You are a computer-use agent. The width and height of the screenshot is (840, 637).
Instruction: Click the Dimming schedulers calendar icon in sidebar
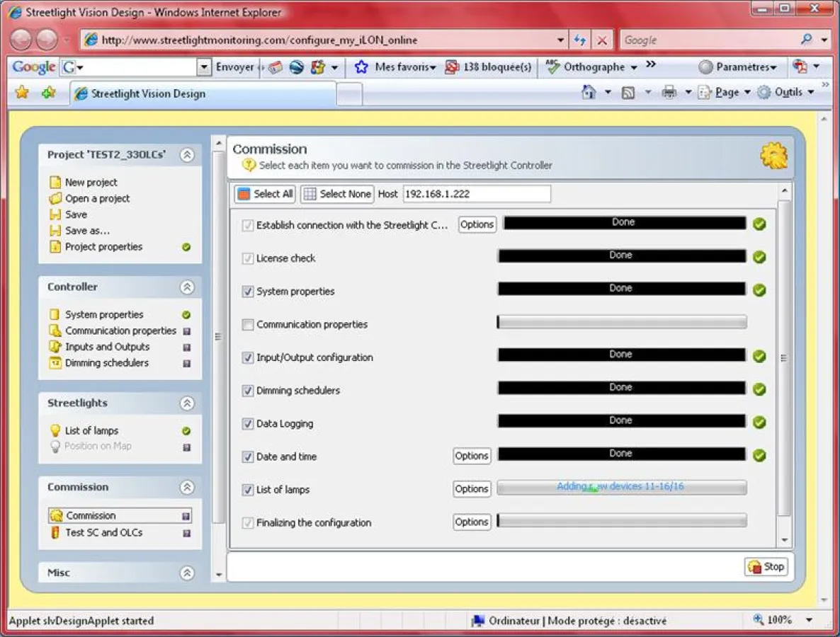click(55, 363)
